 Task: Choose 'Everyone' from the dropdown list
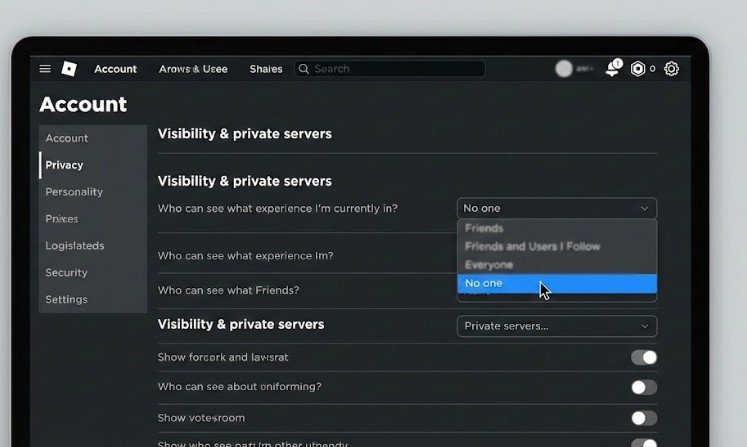pos(489,265)
